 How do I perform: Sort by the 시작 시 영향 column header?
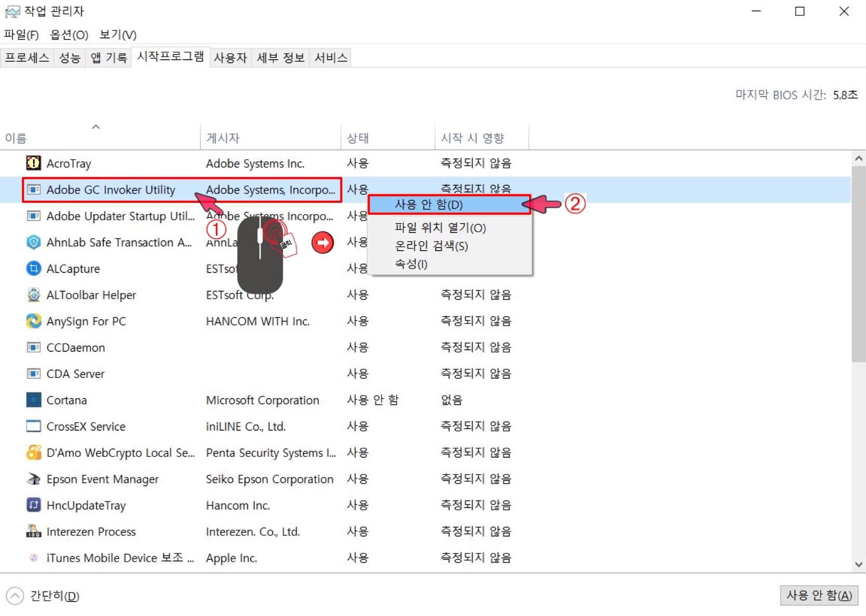click(482, 138)
